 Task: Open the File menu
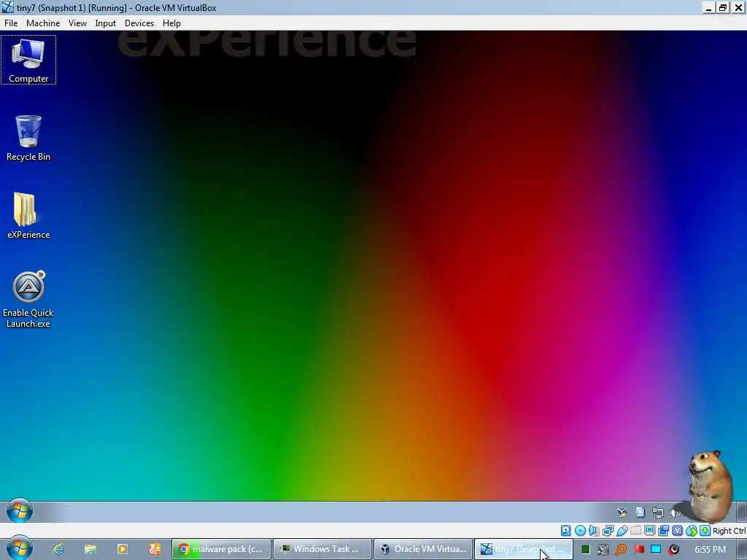11,23
